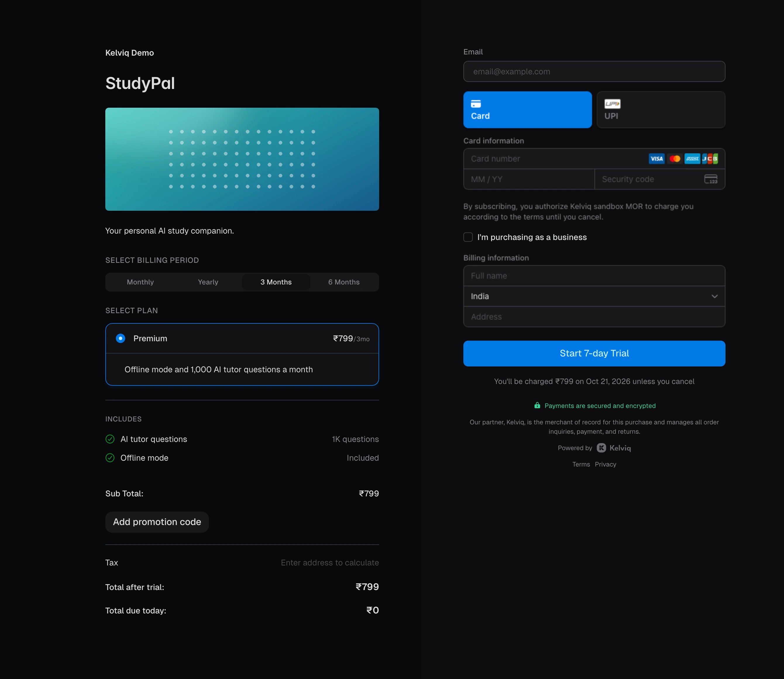Check I'm purchasing as a business
784x679 pixels.
pyautogui.click(x=468, y=237)
